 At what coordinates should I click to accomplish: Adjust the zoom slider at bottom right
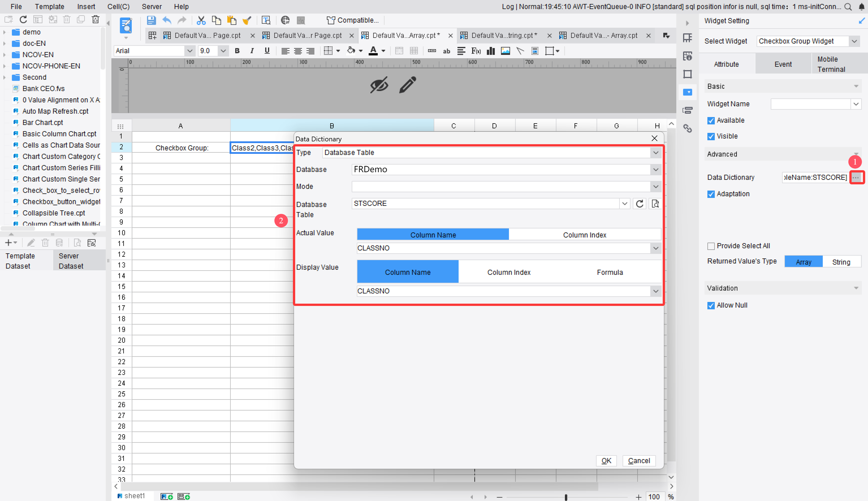click(566, 497)
